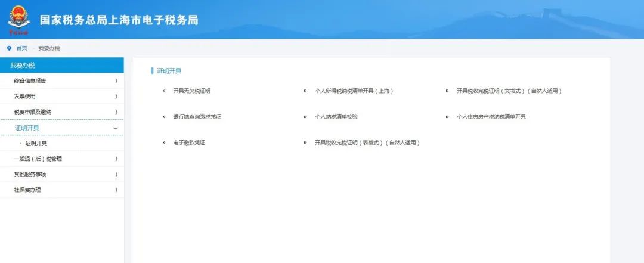Expand chevron beside 一般退（抵）税管理

coord(116,159)
